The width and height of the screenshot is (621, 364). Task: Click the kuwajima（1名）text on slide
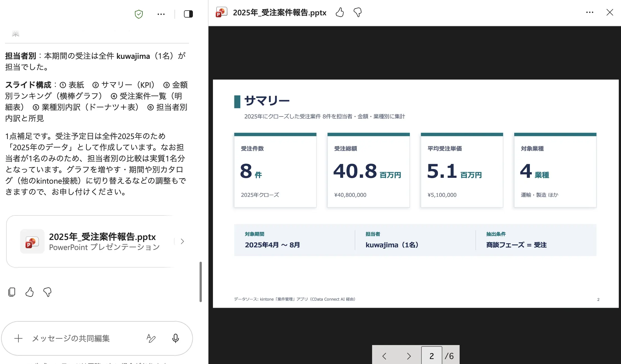click(x=392, y=245)
